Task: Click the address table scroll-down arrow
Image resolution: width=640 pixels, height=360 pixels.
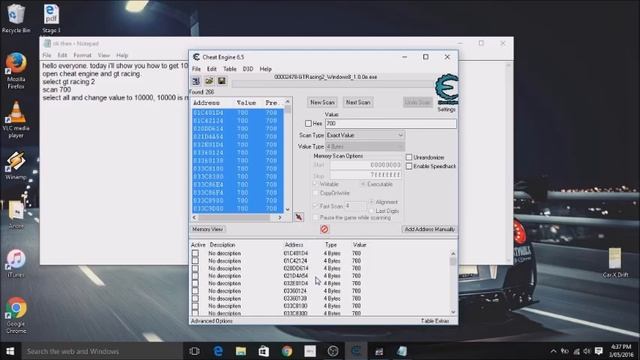Action: click(x=453, y=312)
